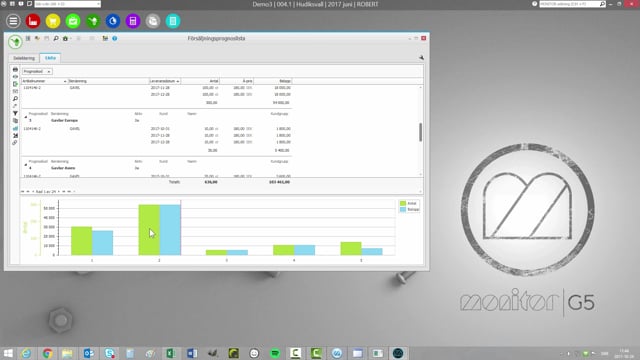
Task: Open Spotify from the taskbar
Action: coord(275,353)
